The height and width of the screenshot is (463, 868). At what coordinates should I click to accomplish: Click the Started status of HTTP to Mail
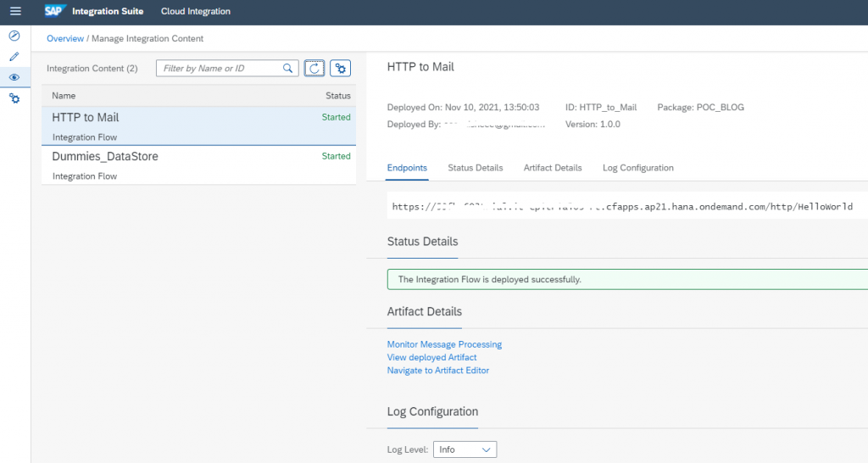tap(336, 117)
